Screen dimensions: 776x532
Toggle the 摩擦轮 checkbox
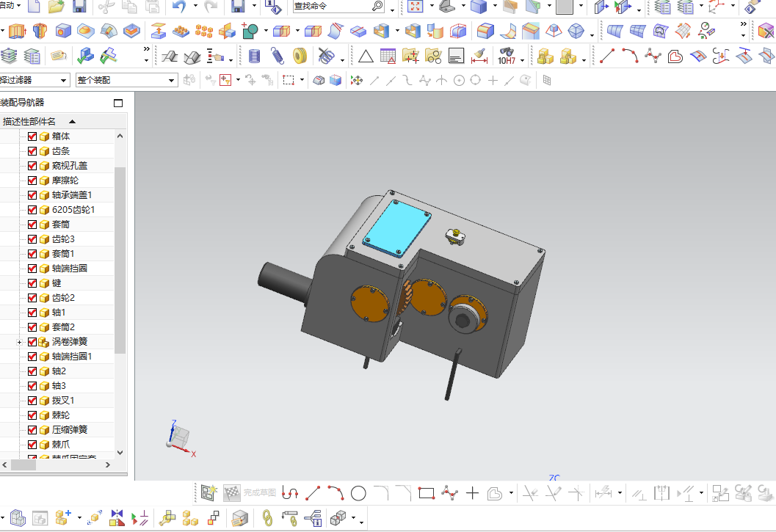[x=32, y=180]
